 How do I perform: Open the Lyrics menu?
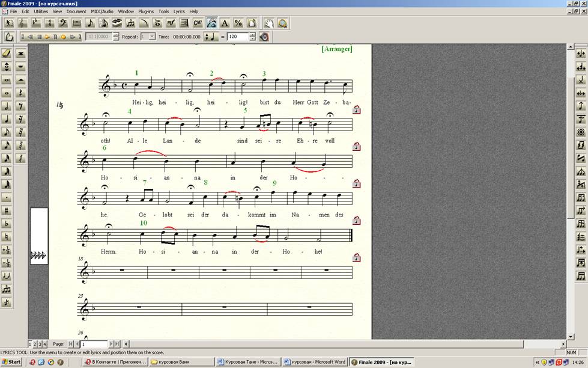(179, 11)
